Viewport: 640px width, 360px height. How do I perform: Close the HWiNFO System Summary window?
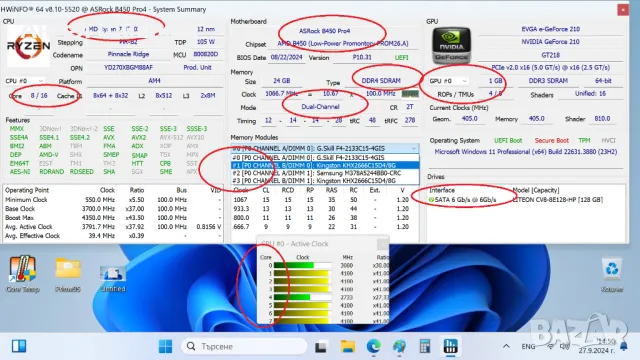[623, 9]
